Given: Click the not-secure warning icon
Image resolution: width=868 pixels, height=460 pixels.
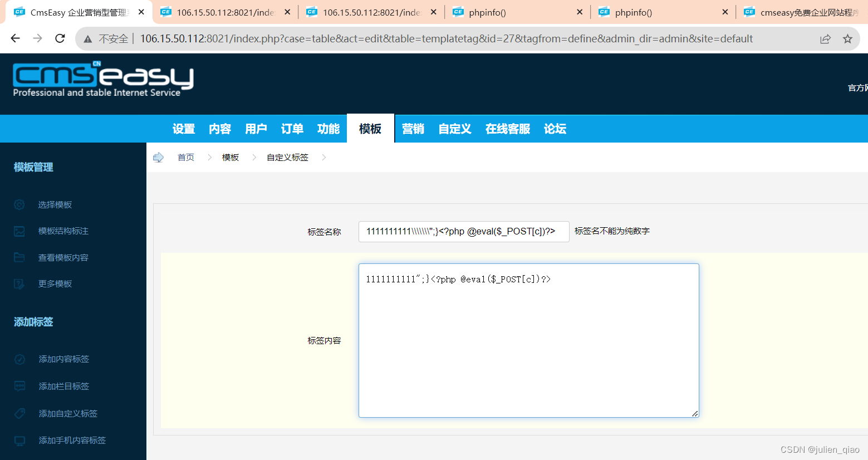Looking at the screenshot, I should click(88, 39).
